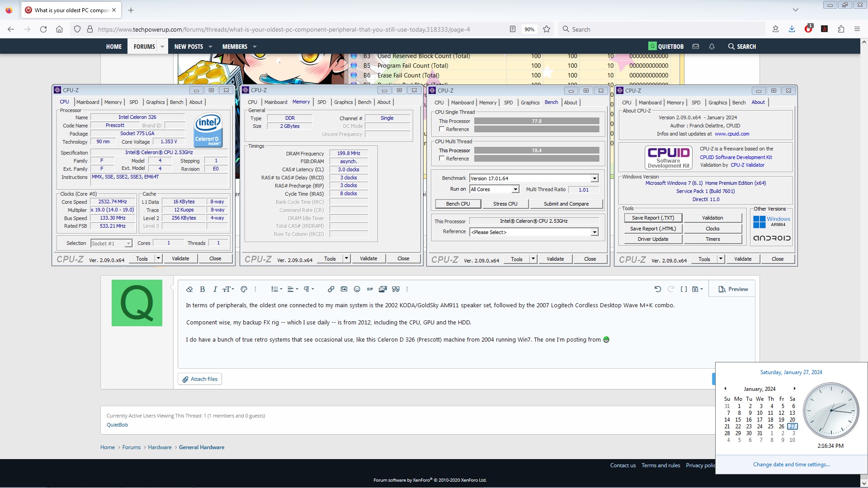The image size is (868, 488).
Task: Open the text color palette icon
Action: click(x=244, y=289)
